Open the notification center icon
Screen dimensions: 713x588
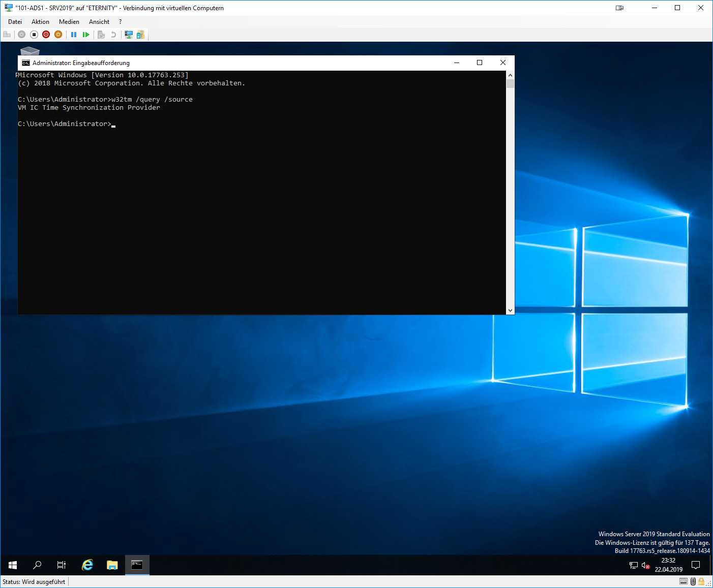(696, 565)
